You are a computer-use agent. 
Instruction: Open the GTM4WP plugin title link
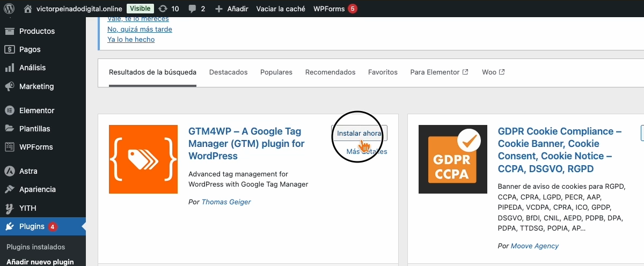246,144
